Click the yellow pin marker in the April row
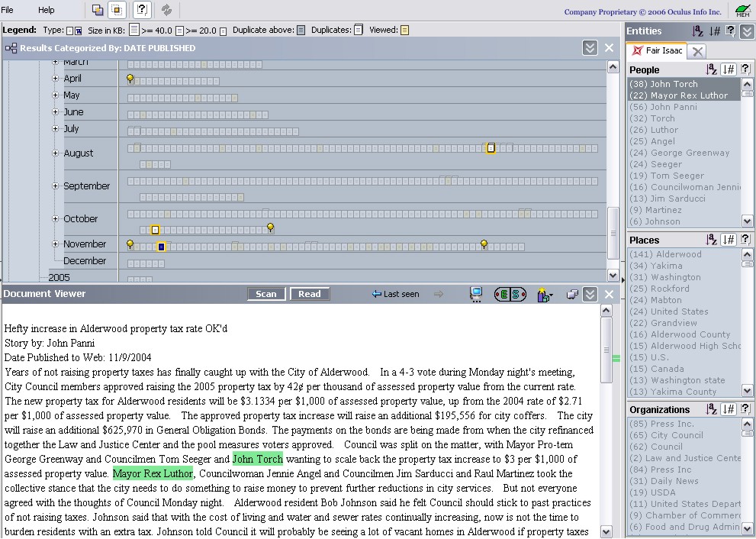 pos(130,79)
